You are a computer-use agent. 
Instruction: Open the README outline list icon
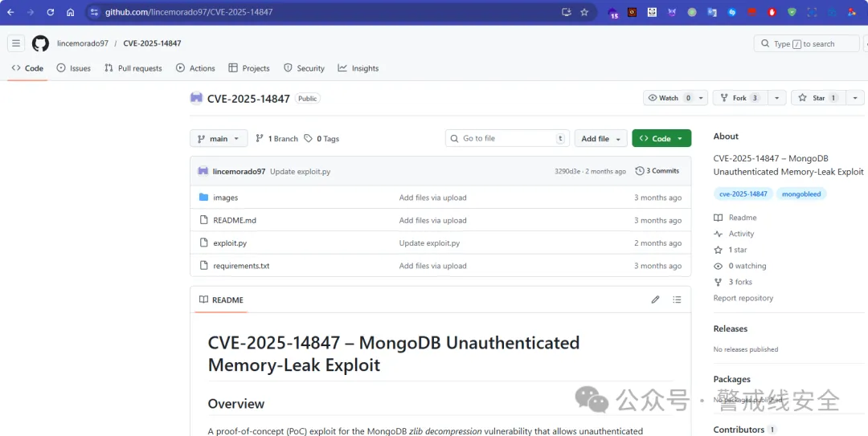tap(677, 299)
